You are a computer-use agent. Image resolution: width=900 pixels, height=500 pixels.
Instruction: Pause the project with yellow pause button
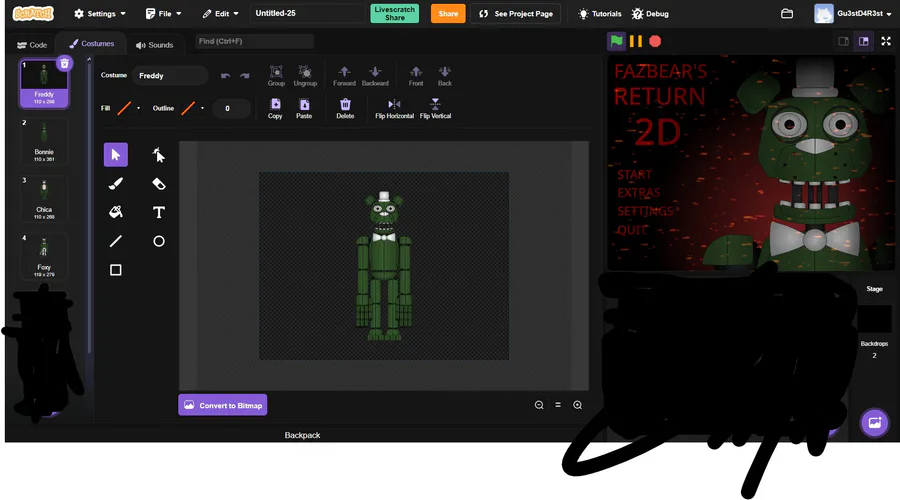(x=636, y=41)
